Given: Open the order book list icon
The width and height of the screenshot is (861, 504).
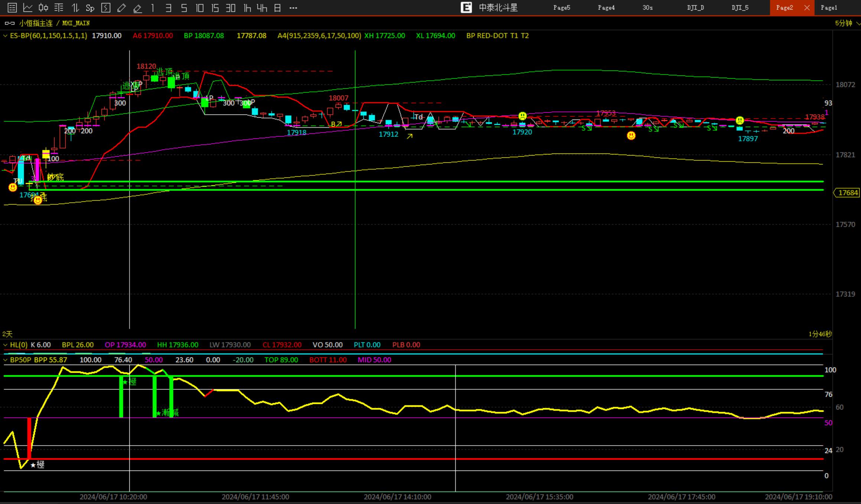Looking at the screenshot, I should click(59, 8).
